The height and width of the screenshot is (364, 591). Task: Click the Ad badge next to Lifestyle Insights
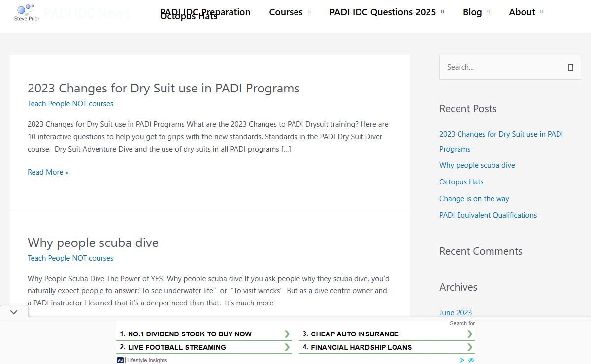120,360
